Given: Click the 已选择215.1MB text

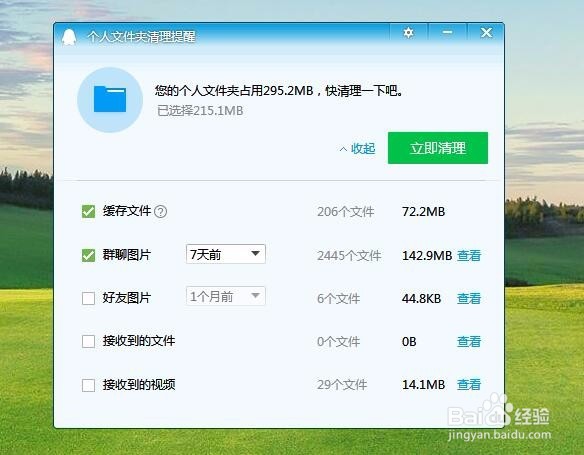Looking at the screenshot, I should (x=200, y=111).
